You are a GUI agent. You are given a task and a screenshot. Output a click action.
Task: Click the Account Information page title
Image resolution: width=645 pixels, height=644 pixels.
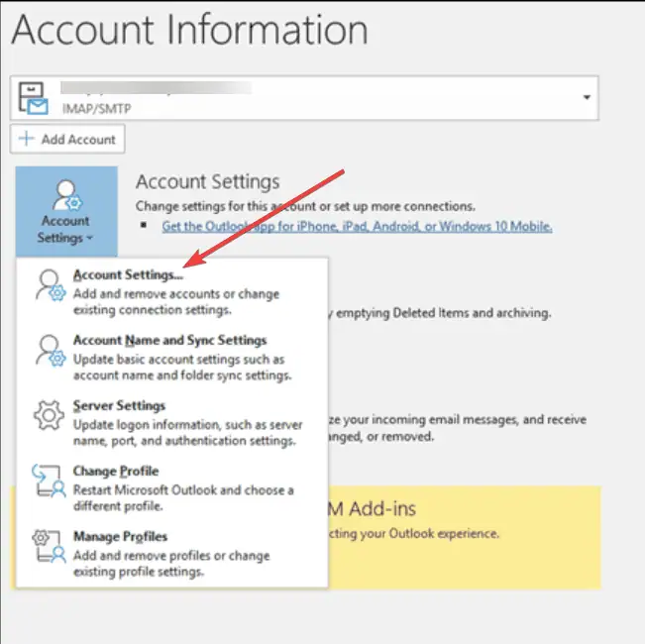click(x=190, y=30)
